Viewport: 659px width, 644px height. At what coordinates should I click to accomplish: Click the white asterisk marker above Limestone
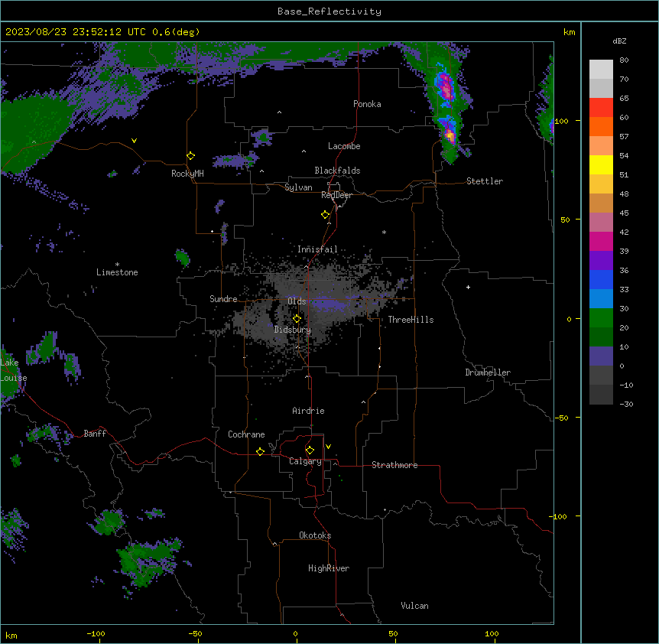point(117,265)
